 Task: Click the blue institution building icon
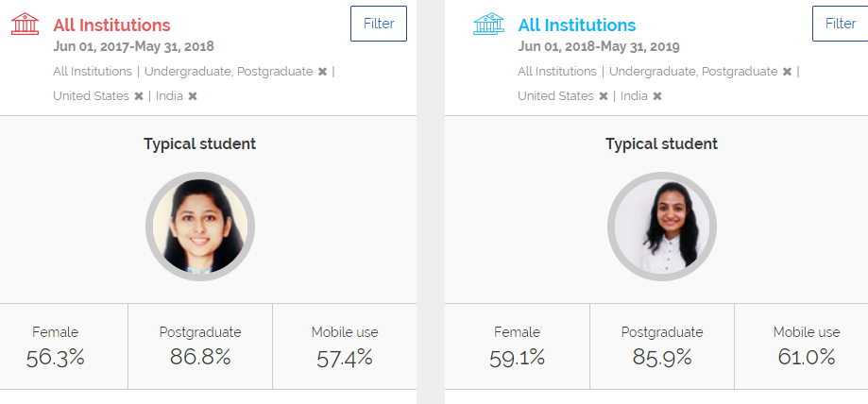(489, 25)
